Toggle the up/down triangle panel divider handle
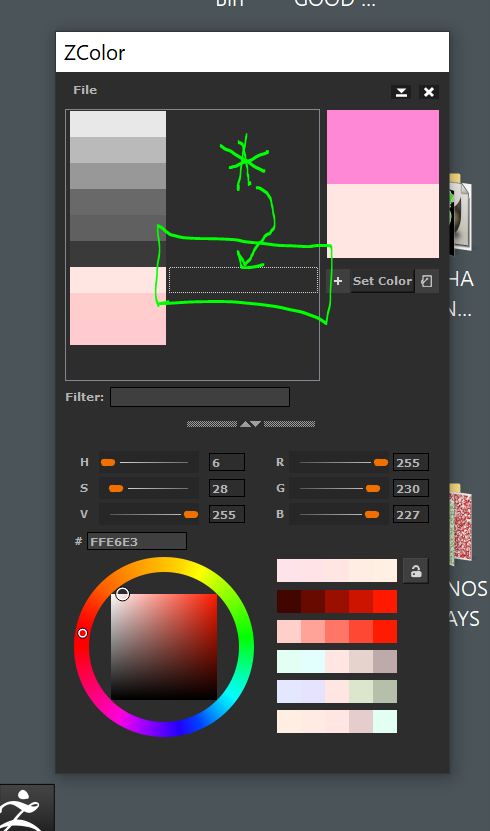 (251, 424)
